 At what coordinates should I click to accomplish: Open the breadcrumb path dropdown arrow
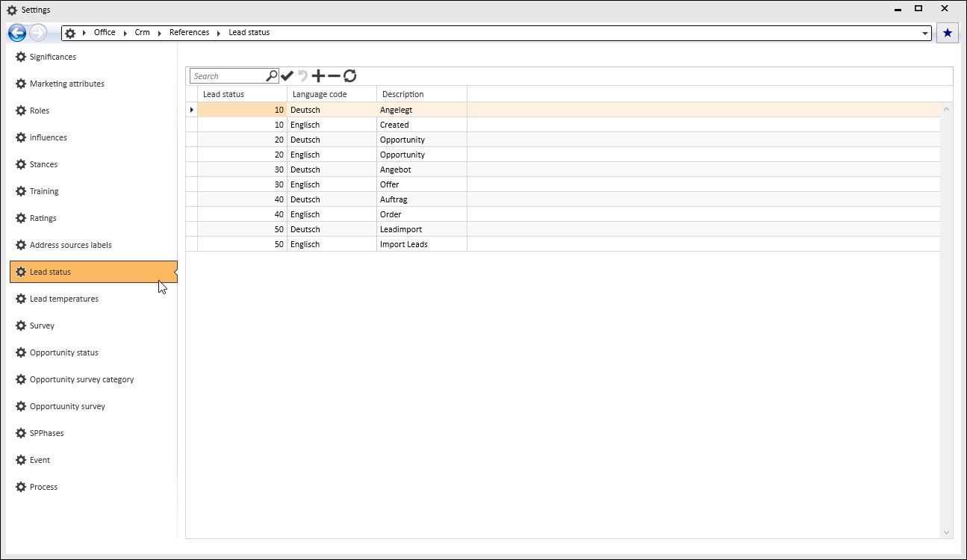coord(925,34)
